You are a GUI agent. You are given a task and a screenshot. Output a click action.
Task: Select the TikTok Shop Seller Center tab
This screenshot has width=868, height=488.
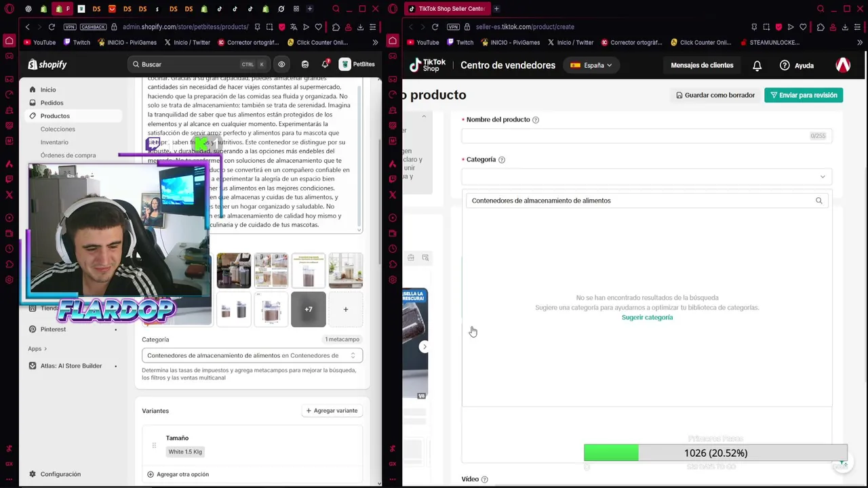[446, 9]
